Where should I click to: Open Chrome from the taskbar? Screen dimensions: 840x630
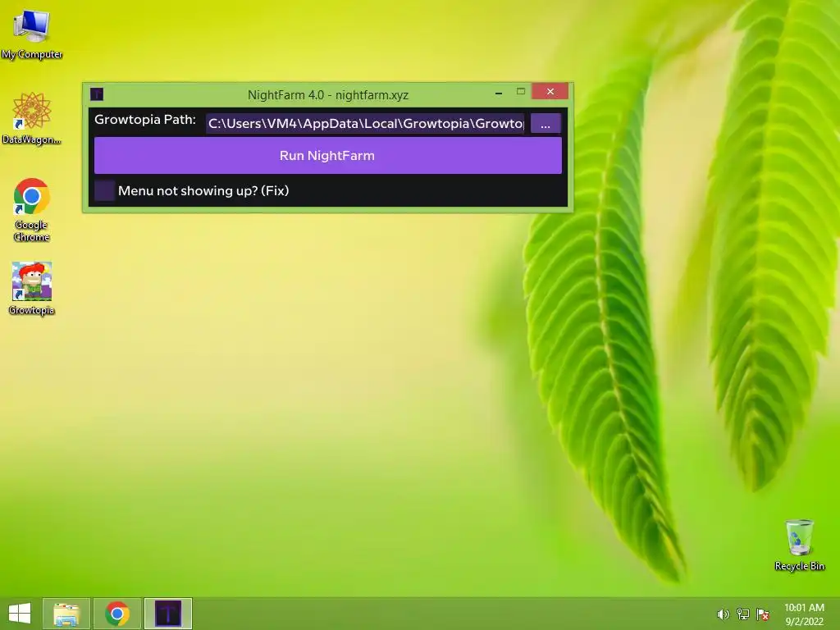coord(117,614)
